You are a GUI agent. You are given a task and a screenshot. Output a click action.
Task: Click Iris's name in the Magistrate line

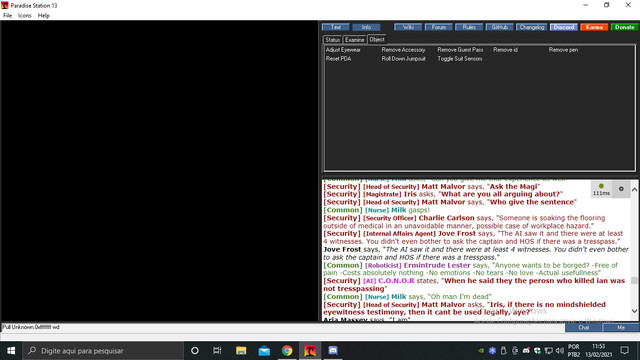coord(410,194)
